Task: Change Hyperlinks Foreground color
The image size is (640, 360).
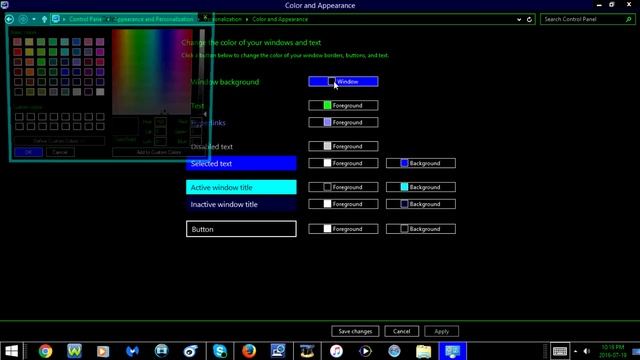Action: click(343, 122)
